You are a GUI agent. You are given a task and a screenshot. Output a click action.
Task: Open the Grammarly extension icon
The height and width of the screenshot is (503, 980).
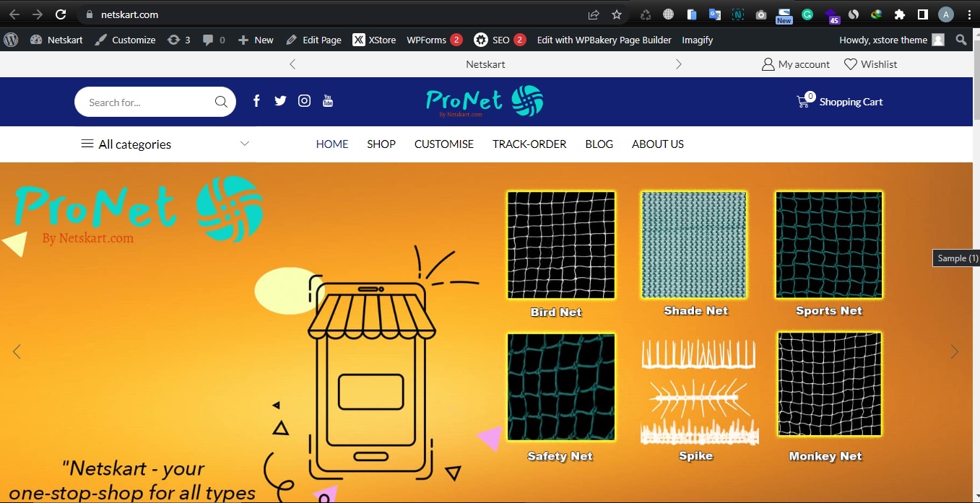tap(807, 14)
